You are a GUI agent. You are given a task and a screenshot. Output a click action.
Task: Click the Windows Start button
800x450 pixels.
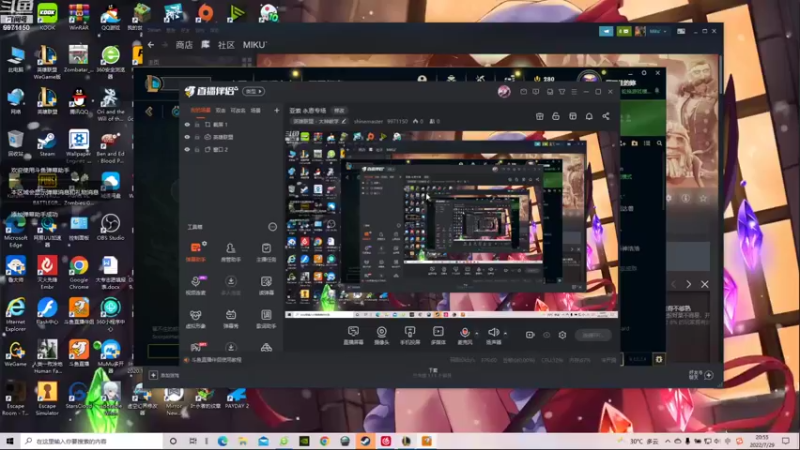10,441
